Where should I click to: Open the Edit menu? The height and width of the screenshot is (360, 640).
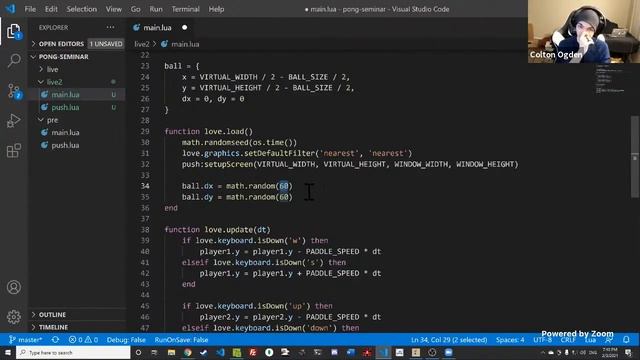51,9
